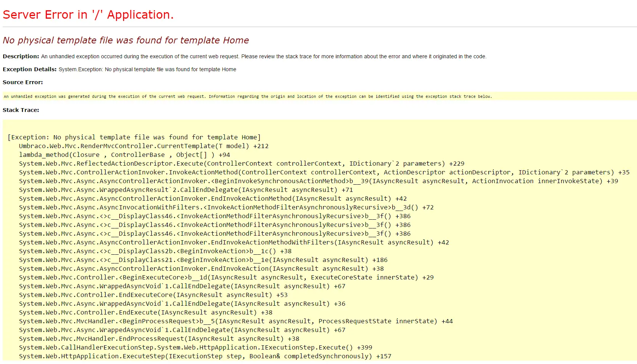Click the CallHandlerExecutionStep Execute() +399 line

[x=196, y=348]
